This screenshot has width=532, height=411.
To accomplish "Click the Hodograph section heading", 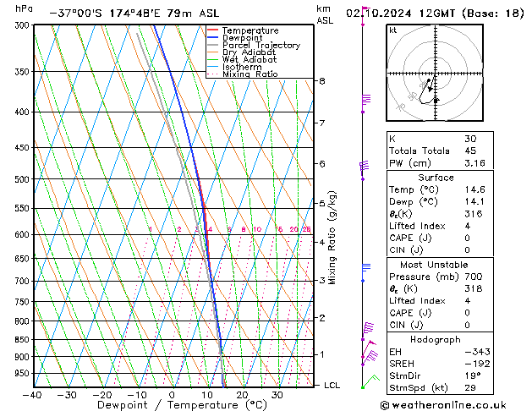I will pos(436,340).
